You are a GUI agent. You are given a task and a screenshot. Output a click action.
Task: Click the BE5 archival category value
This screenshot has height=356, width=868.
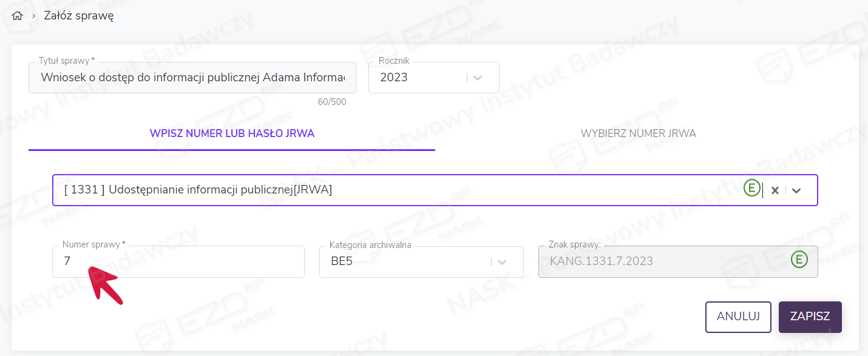pos(343,262)
